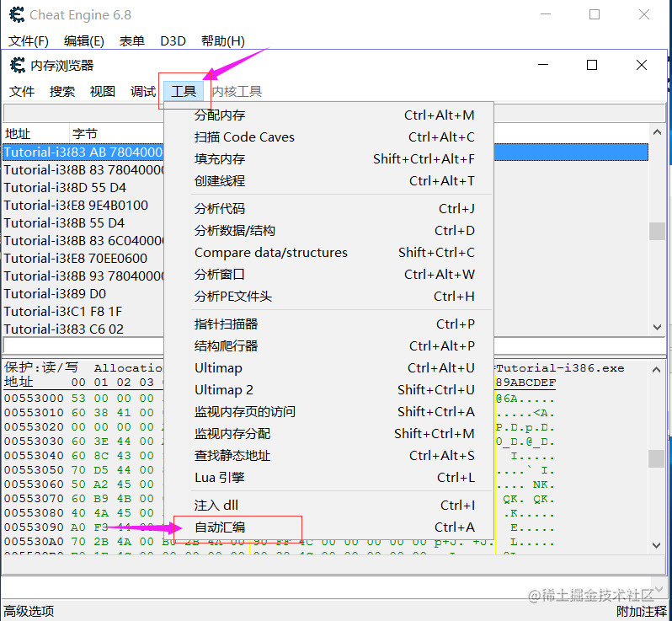This screenshot has width=672, height=621.
Task: Maximize the 内存浏览器 window
Action: 592,65
